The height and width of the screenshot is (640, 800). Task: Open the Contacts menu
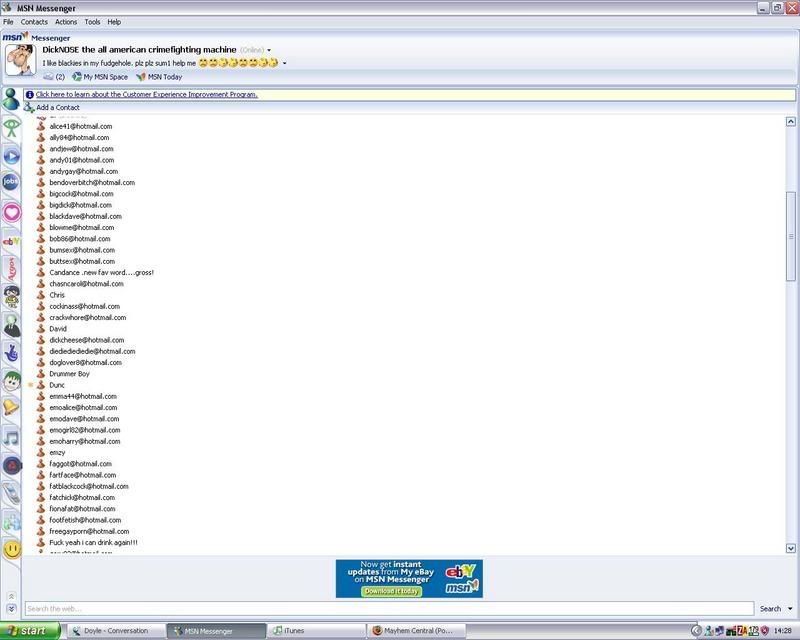(x=34, y=22)
